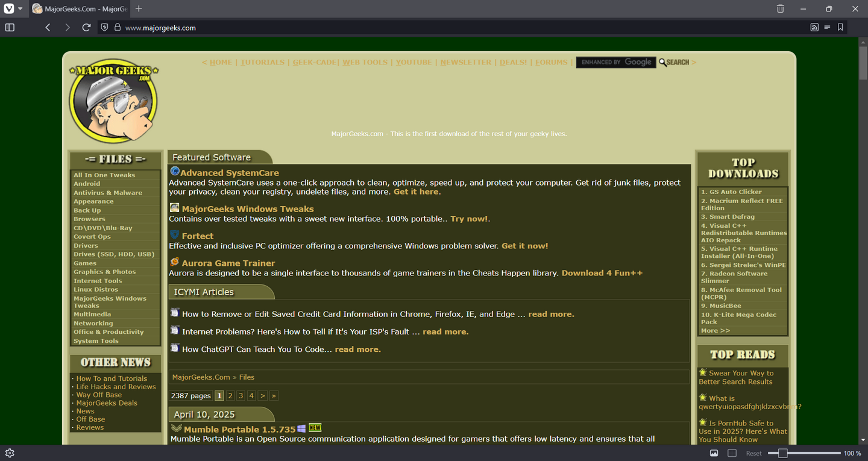This screenshot has height=461, width=868.
Task: Open reader view icon in address bar
Action: point(827,27)
